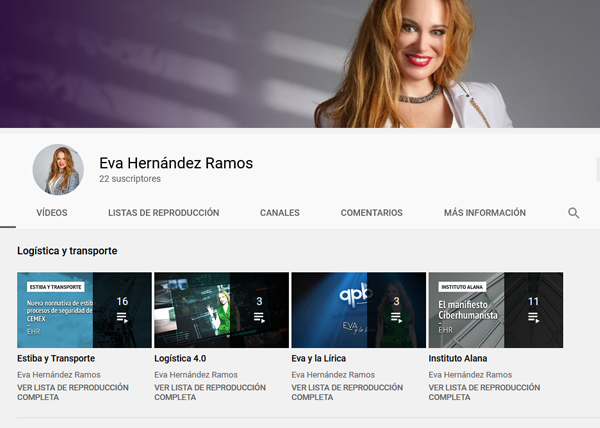The image size is (600, 428).
Task: Switch to LISTAS DE REPRODUCCIÓN tab
Action: click(x=163, y=213)
